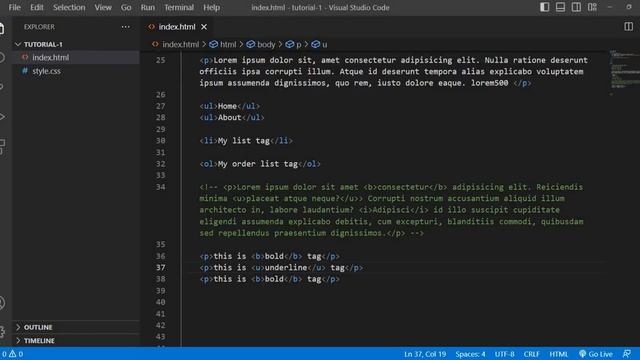
Task: Change CRLF end of line sequence
Action: tap(531, 354)
